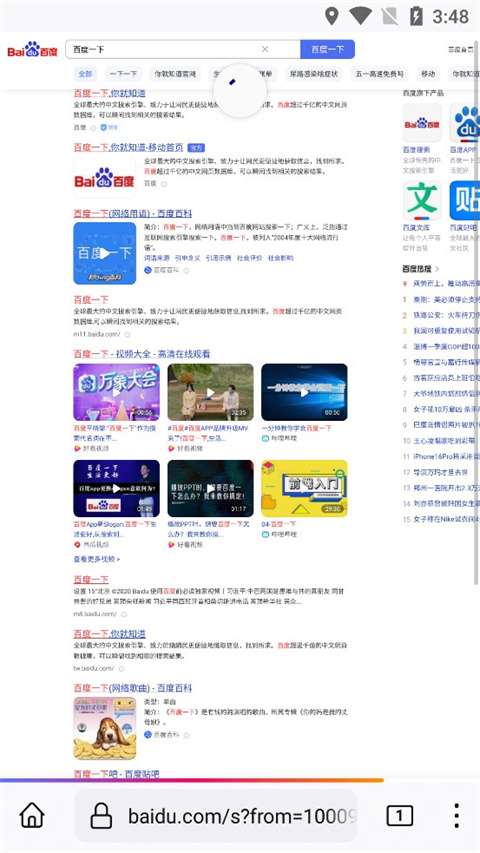Open the green 文 百度文库 icon
480x853 pixels.
coord(422,200)
